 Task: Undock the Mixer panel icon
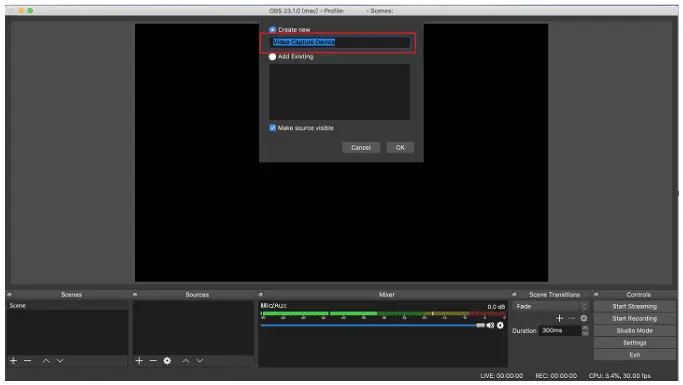click(260, 294)
